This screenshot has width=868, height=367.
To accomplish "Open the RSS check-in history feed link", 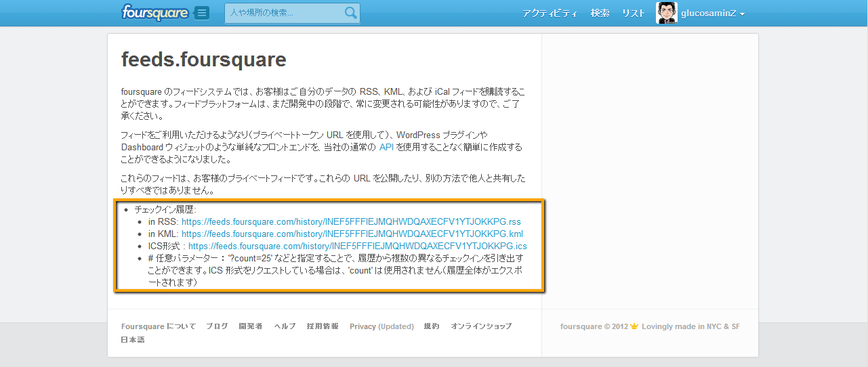I will pyautogui.click(x=351, y=221).
